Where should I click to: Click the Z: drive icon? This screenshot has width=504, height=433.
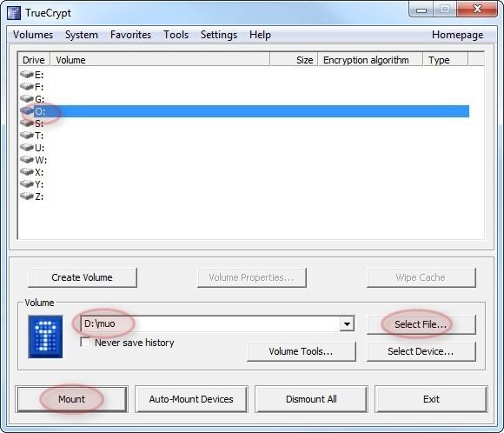pyautogui.click(x=27, y=197)
